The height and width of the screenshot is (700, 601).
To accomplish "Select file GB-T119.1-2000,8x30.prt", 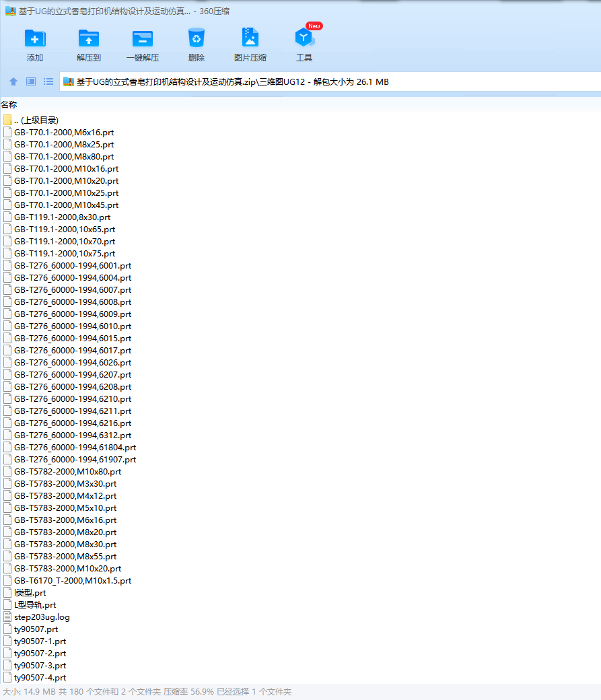I will click(x=63, y=217).
